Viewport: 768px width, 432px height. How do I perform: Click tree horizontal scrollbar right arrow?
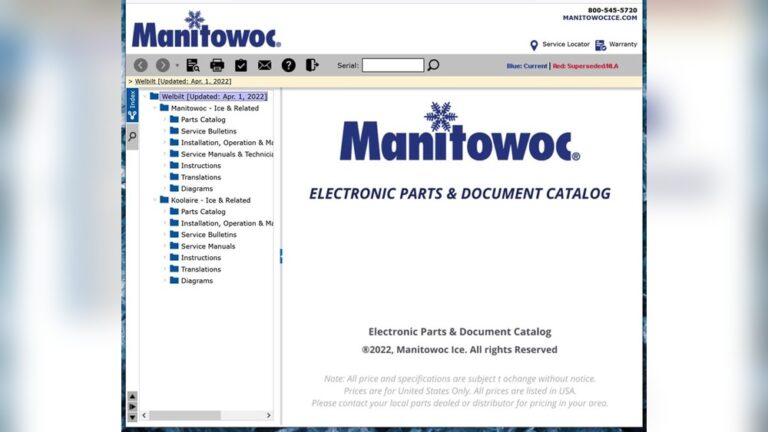268,415
